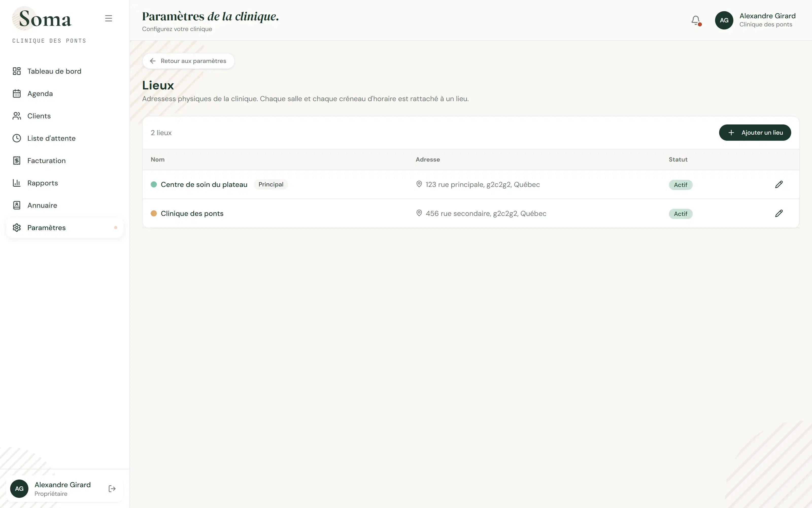Screen dimensions: 812x508
Task: Open Rapports in sidebar
Action: (64, 183)
